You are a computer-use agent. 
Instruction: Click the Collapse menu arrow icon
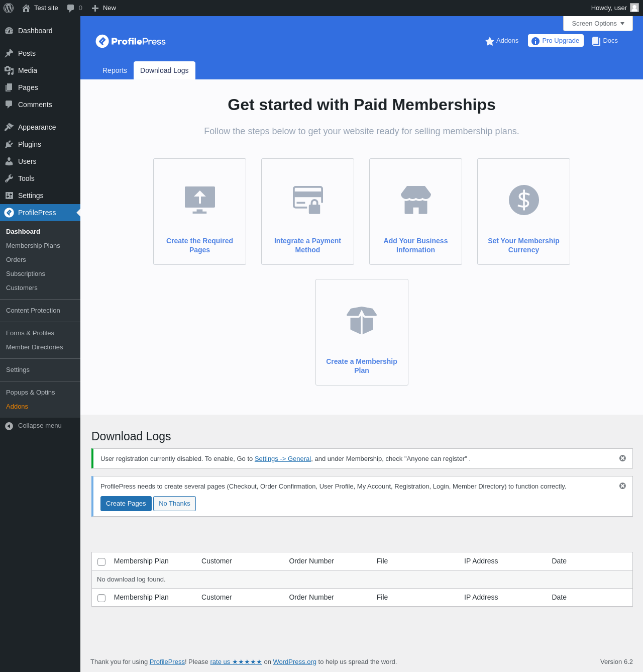(x=9, y=426)
